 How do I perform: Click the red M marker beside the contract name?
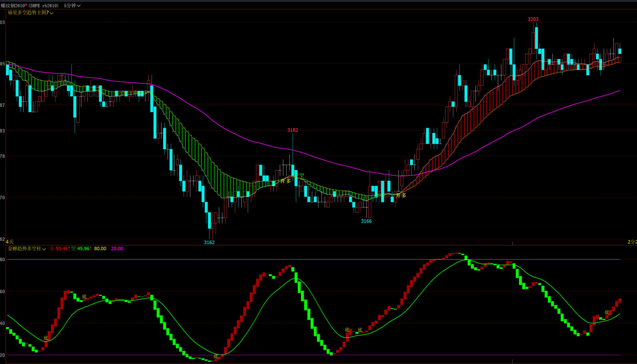click(26, 5)
